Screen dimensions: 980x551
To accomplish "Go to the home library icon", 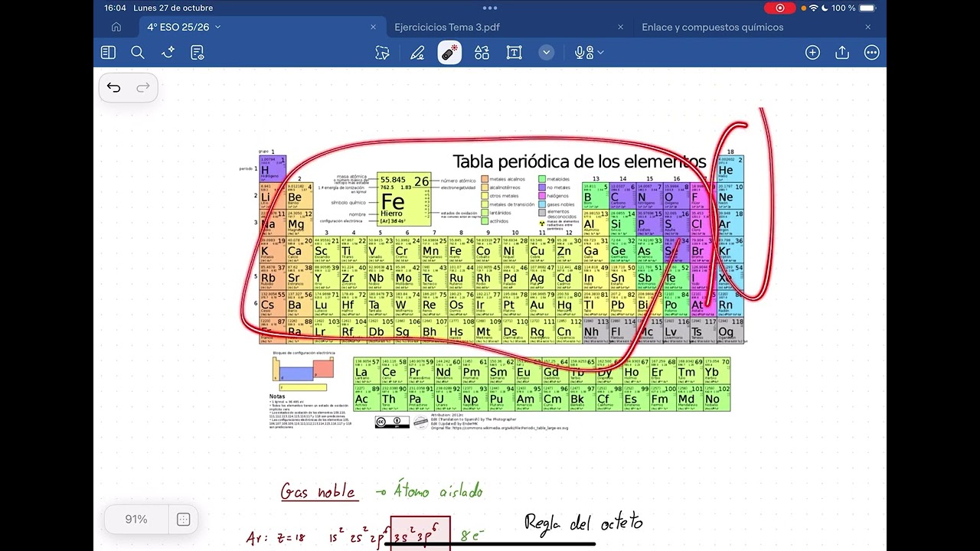I will point(116,27).
